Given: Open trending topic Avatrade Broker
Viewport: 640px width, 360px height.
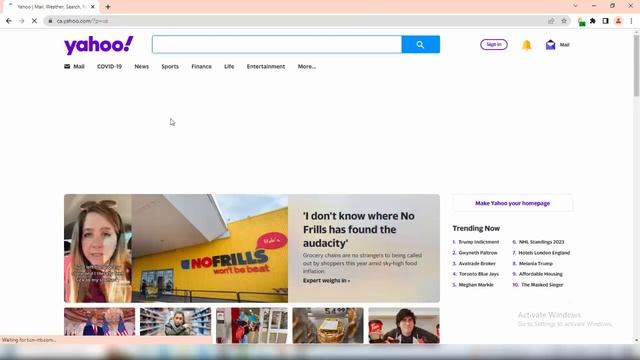Looking at the screenshot, I should [477, 263].
